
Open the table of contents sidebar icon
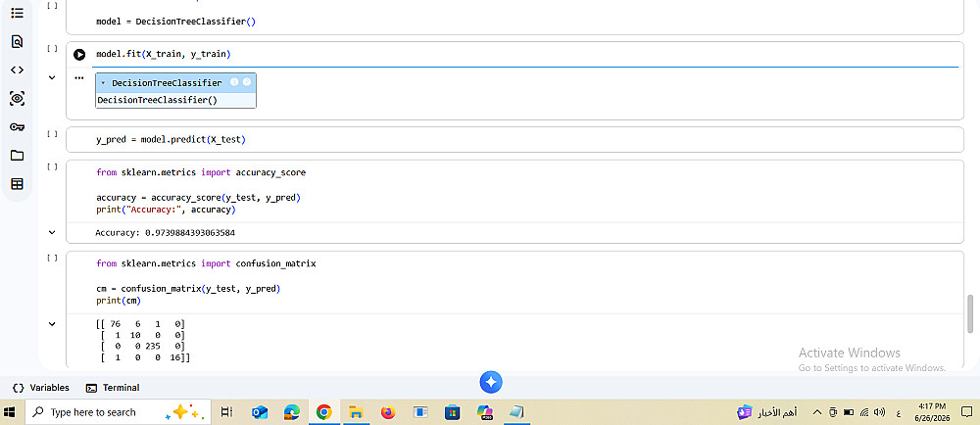coord(18,13)
